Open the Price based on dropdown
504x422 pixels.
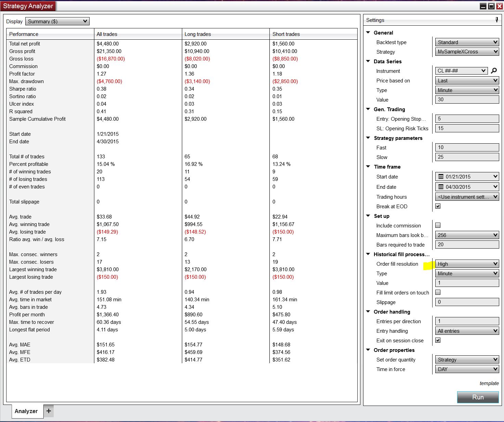pyautogui.click(x=467, y=81)
